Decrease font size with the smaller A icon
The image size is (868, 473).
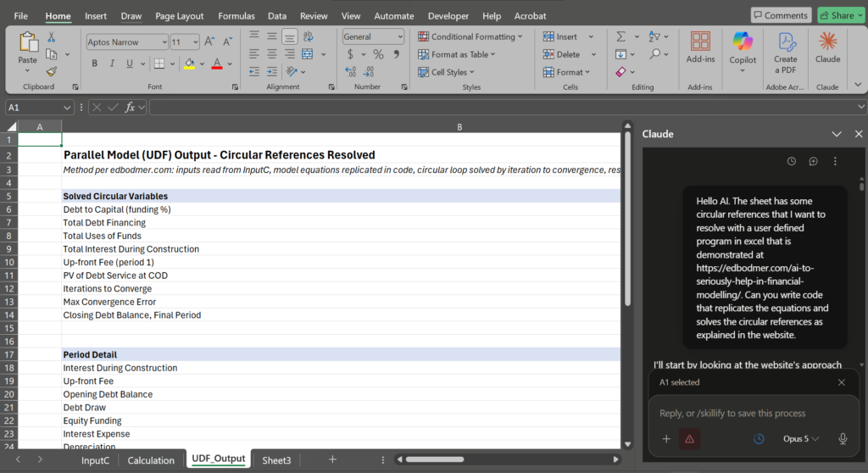[x=227, y=42]
